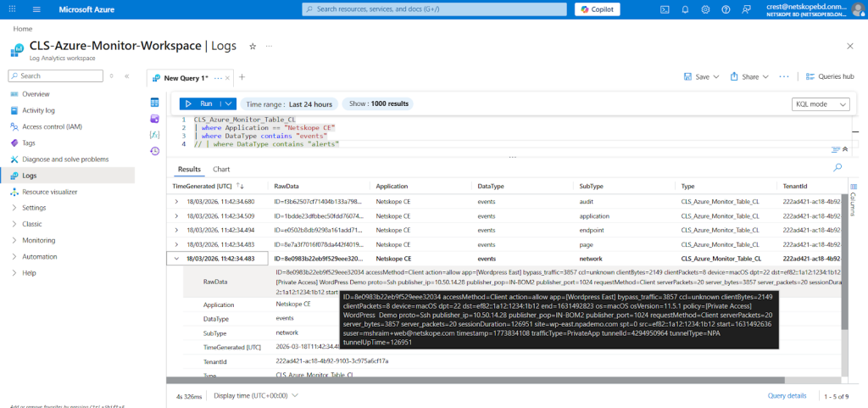Select the Results tab
The height and width of the screenshot is (408, 868).
(x=189, y=169)
